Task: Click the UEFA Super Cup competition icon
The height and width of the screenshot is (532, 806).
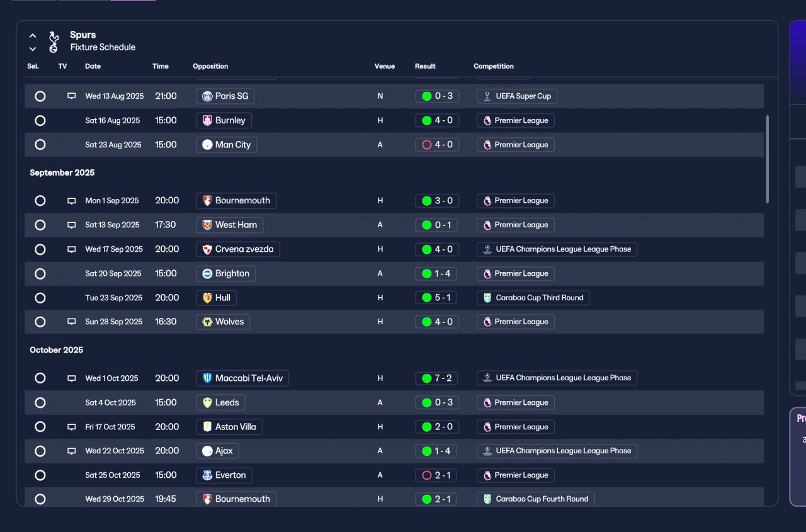Action: point(487,96)
